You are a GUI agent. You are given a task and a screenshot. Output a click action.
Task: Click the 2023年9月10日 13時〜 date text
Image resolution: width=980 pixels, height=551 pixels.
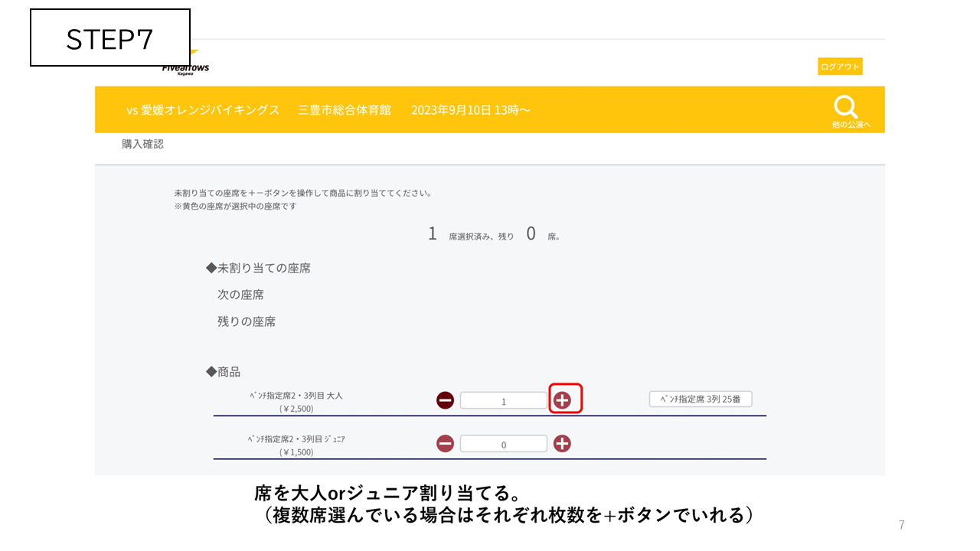pos(471,110)
